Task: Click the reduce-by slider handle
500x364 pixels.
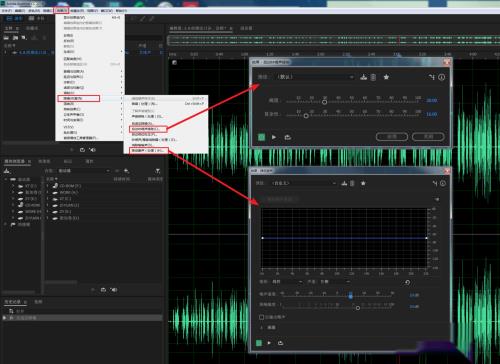Action: pyautogui.click(x=358, y=308)
